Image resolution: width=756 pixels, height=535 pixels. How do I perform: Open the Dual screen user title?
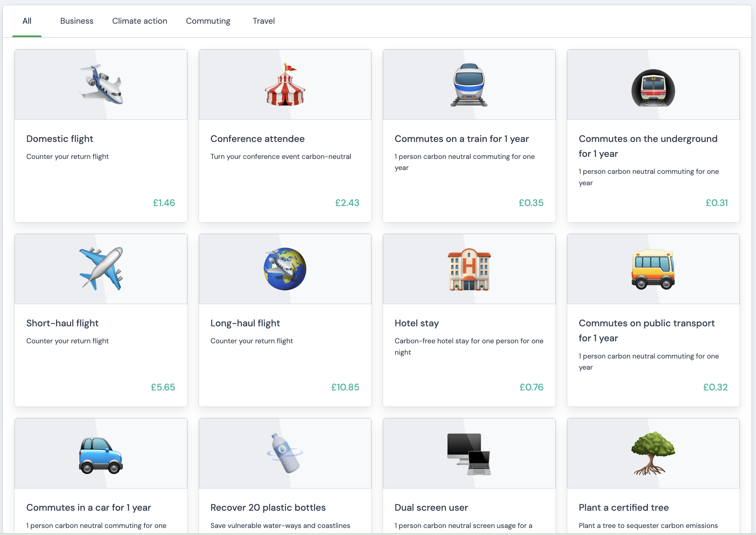[x=431, y=507]
